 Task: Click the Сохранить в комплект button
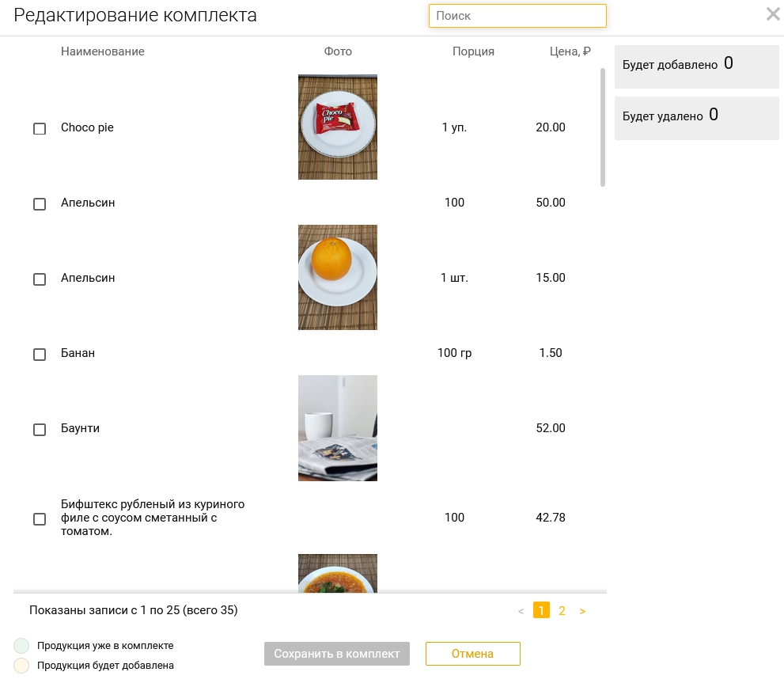coord(337,654)
